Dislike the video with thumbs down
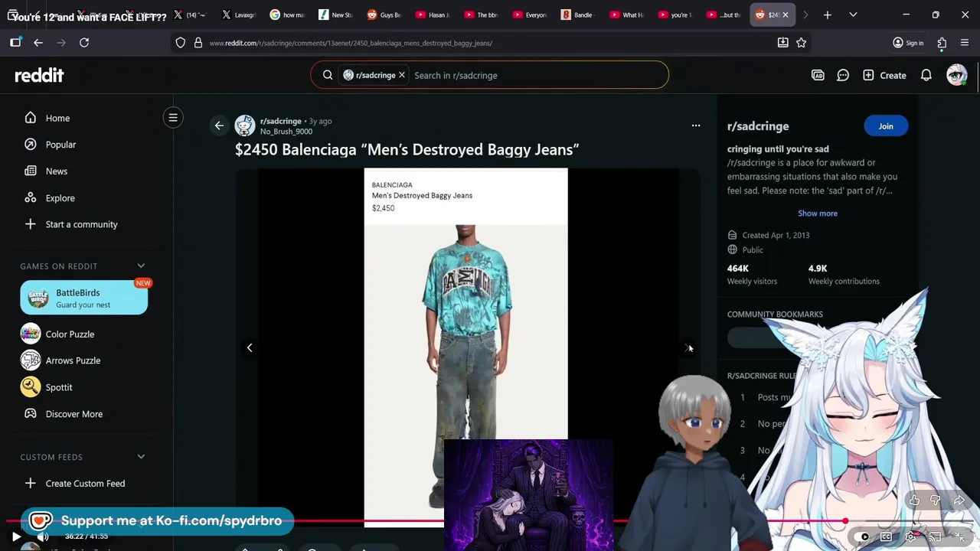 coord(936,500)
